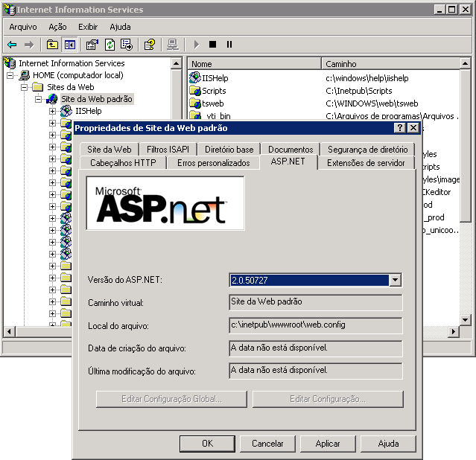Switch to the Documentos tab

coord(291,150)
